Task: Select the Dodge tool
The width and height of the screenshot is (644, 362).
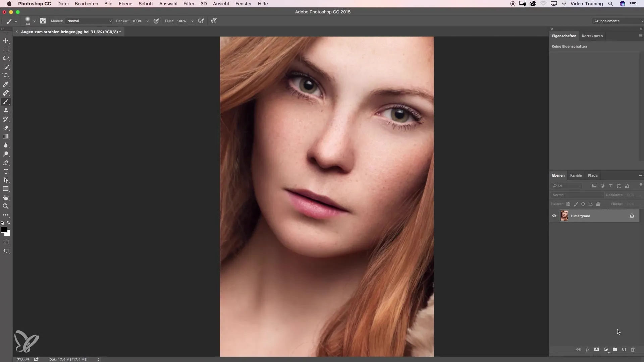Action: [6, 154]
